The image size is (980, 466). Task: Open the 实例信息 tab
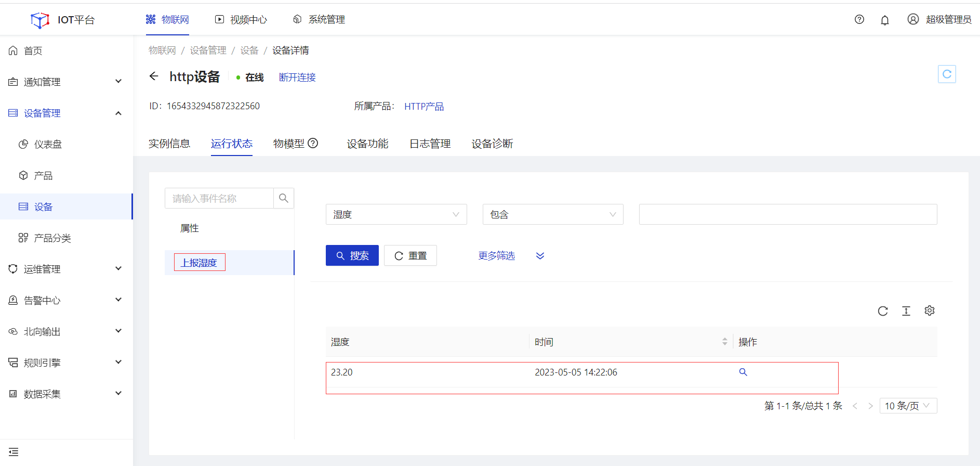point(169,144)
